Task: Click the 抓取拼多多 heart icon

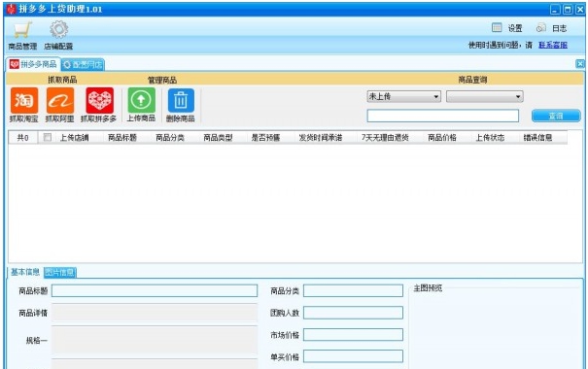Action: pos(99,100)
